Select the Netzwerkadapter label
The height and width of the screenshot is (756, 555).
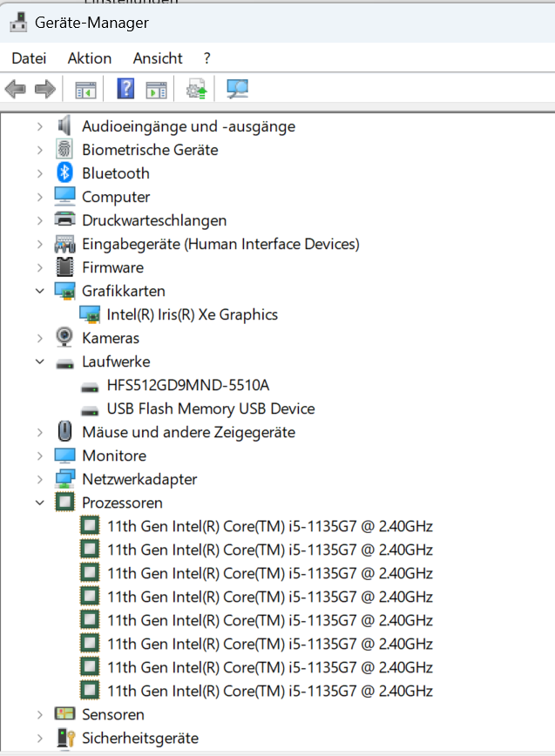(139, 479)
